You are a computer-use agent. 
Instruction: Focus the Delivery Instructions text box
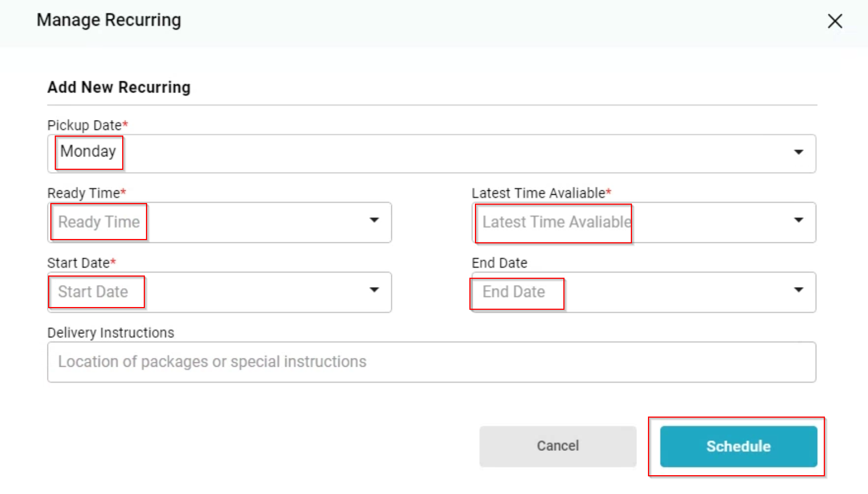tap(431, 362)
